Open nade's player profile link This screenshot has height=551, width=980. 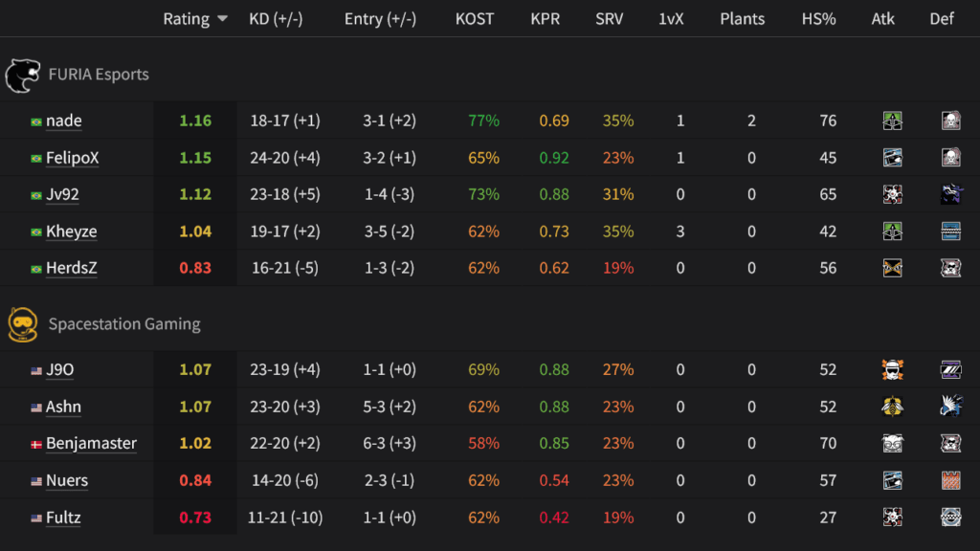coord(64,121)
